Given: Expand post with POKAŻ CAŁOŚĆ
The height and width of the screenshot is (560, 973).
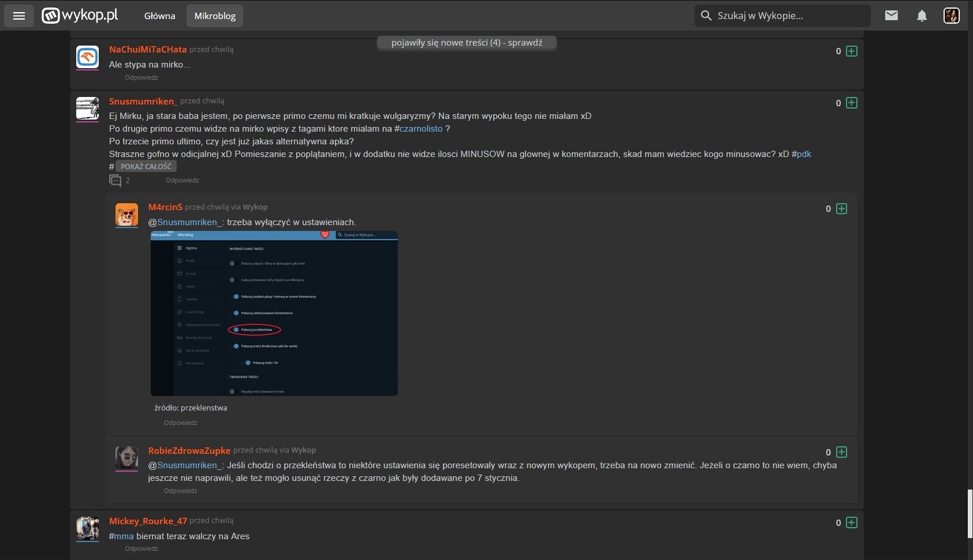Looking at the screenshot, I should [x=146, y=166].
